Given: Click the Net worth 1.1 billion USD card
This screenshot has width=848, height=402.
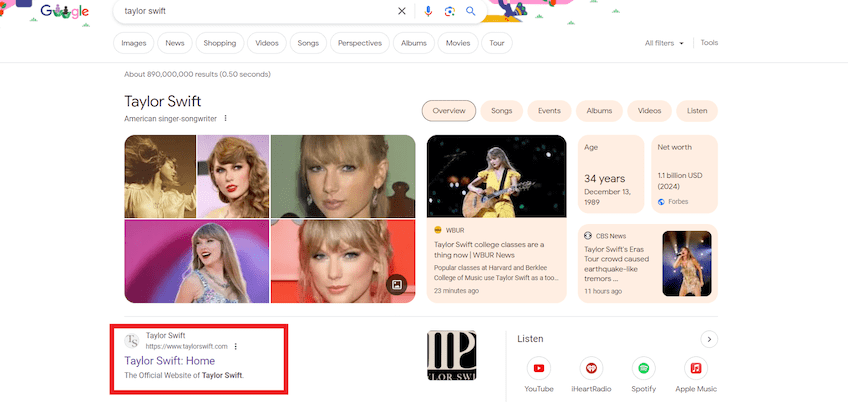Looking at the screenshot, I should pyautogui.click(x=685, y=174).
